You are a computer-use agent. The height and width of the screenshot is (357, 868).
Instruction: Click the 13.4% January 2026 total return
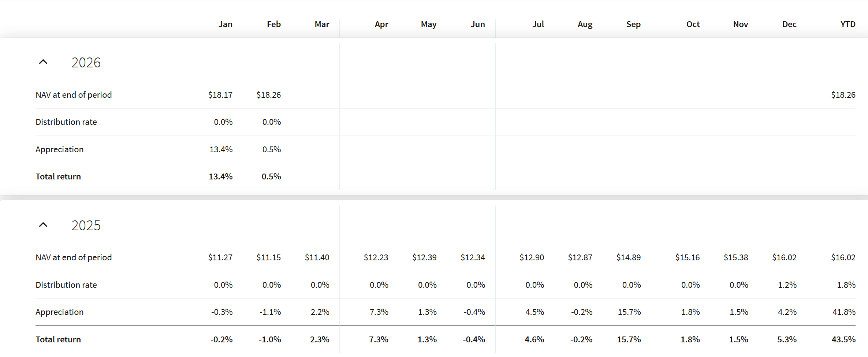[x=220, y=176]
